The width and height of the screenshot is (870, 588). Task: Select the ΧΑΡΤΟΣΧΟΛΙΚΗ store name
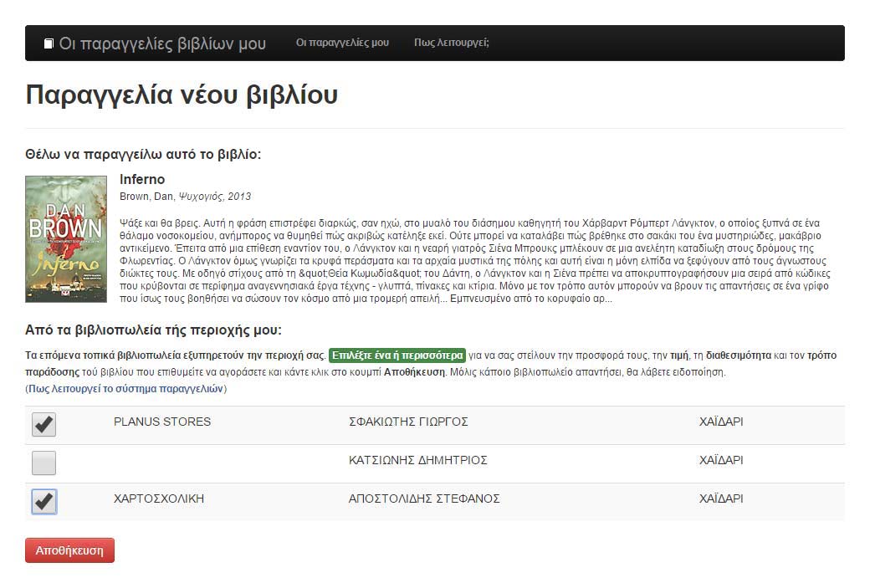tap(159, 499)
